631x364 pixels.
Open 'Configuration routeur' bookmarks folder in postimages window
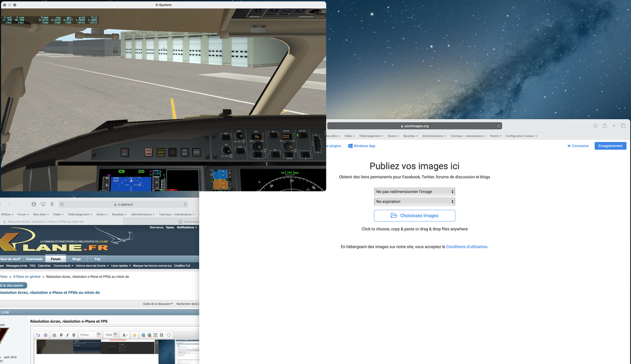click(521, 136)
